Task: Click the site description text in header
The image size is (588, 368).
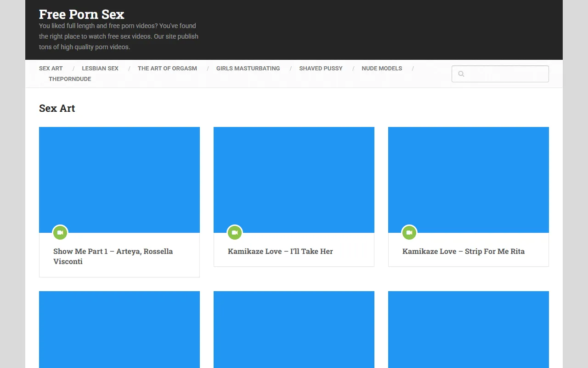Action: click(119, 36)
